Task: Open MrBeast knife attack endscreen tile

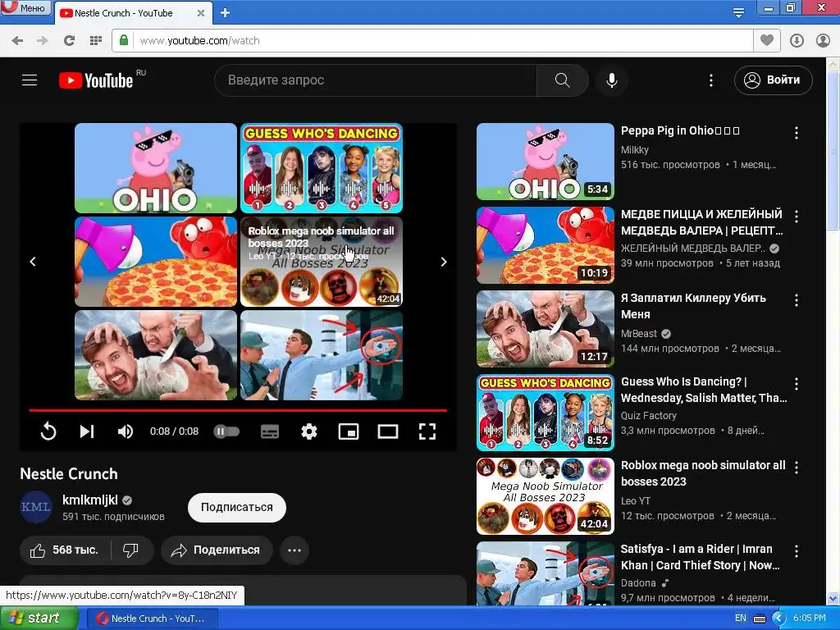Action: coord(155,354)
